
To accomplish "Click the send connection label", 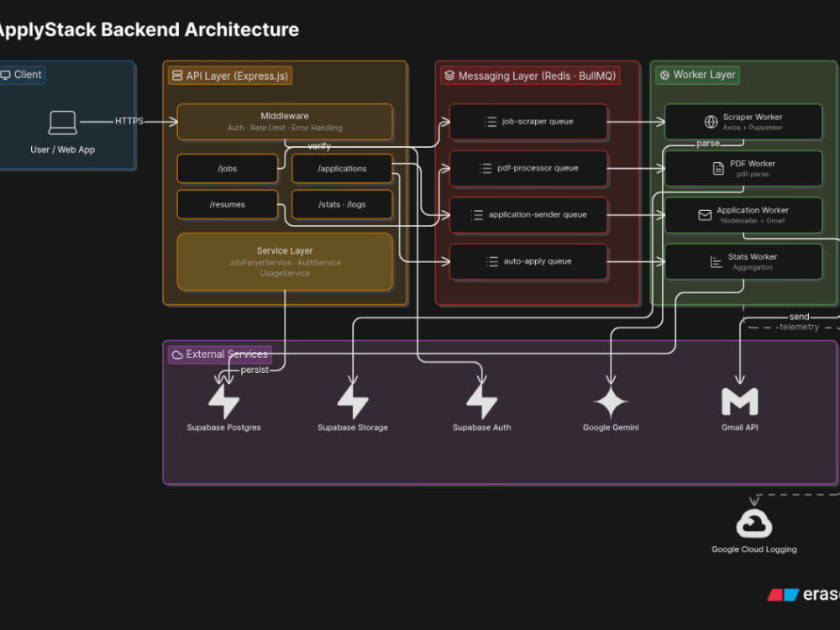I will pyautogui.click(x=800, y=317).
